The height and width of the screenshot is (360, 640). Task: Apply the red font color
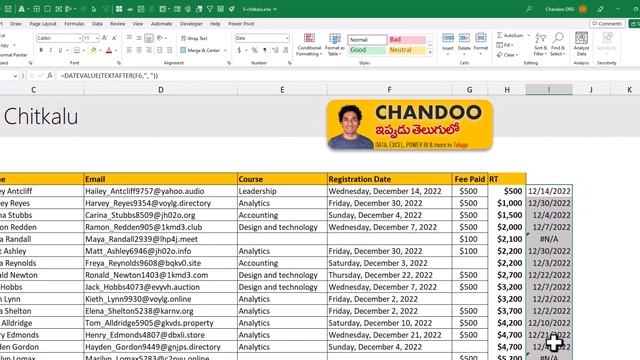[x=109, y=50]
